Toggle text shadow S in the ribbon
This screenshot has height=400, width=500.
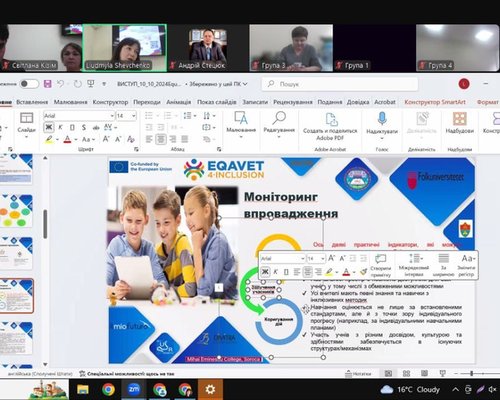click(84, 127)
